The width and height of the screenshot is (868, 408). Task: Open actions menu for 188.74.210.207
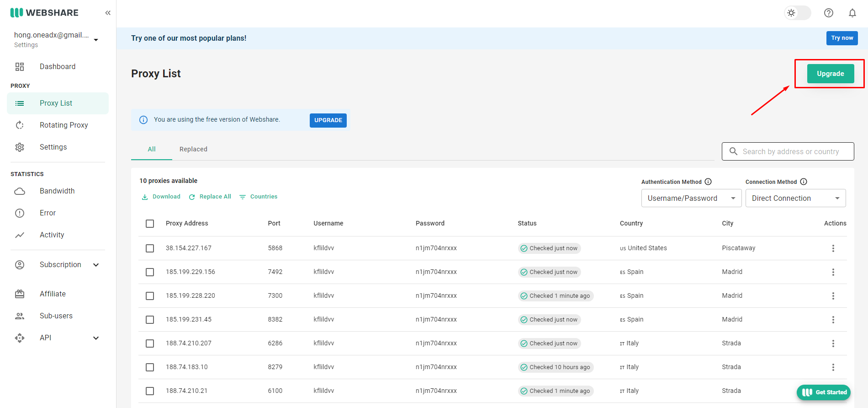tap(833, 344)
